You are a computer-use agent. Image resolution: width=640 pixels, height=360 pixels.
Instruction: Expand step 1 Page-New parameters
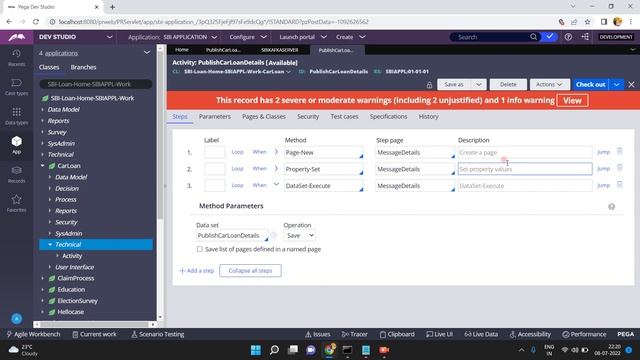276,152
